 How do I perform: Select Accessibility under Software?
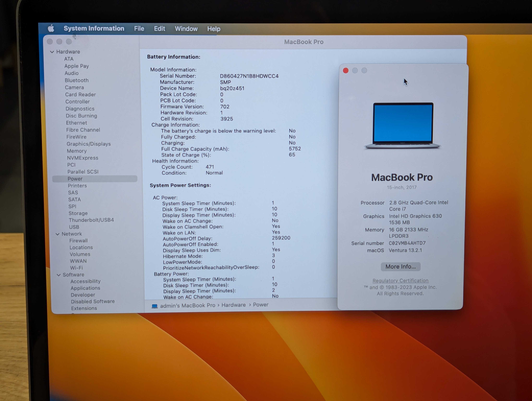(x=85, y=281)
